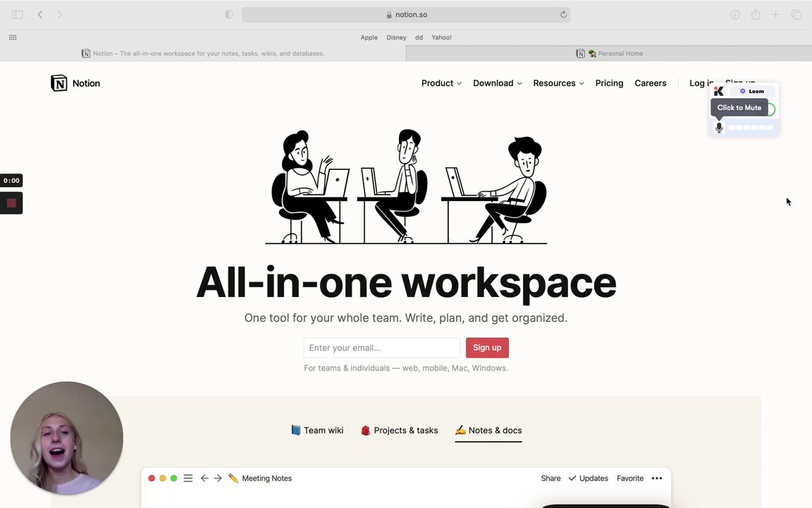Viewport: 812px width, 508px height.
Task: Toggle the Safari sidebar icon
Action: click(18, 15)
